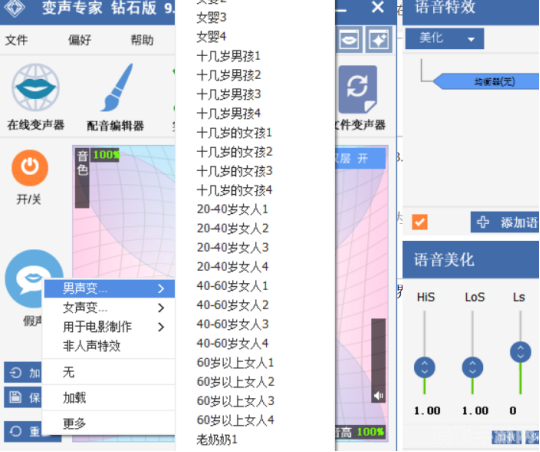Select 十几岁的女孩2 preset

pyautogui.click(x=235, y=152)
